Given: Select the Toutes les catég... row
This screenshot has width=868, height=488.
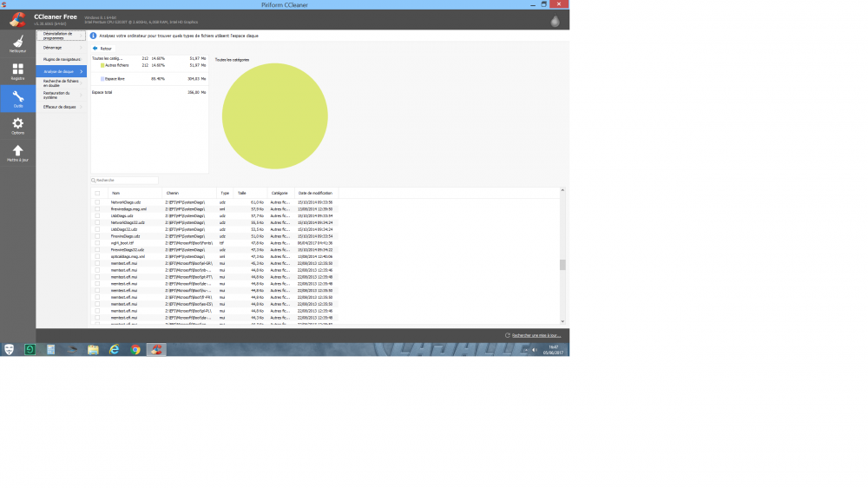Looking at the screenshot, I should tap(149, 58).
